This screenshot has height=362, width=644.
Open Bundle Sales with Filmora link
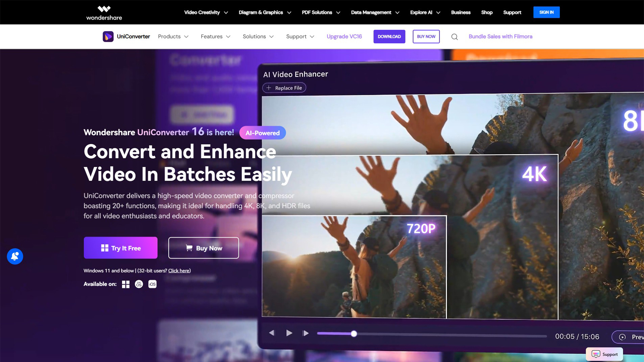[500, 37]
